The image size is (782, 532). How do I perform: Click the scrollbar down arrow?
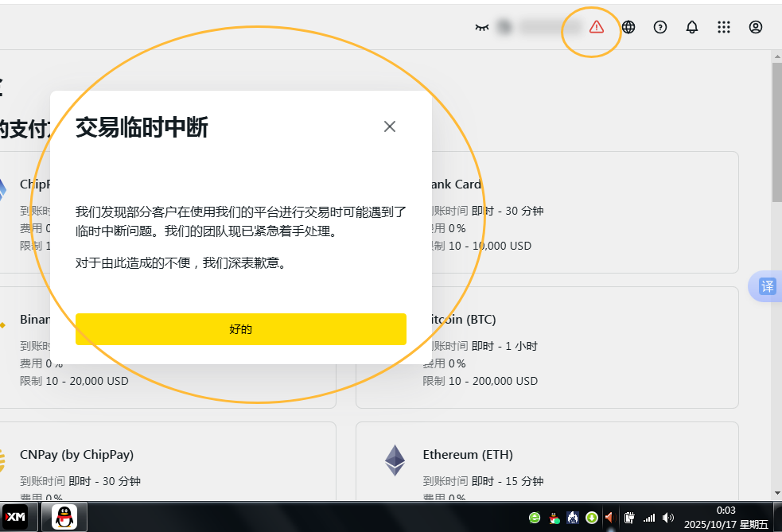pyautogui.click(x=776, y=494)
